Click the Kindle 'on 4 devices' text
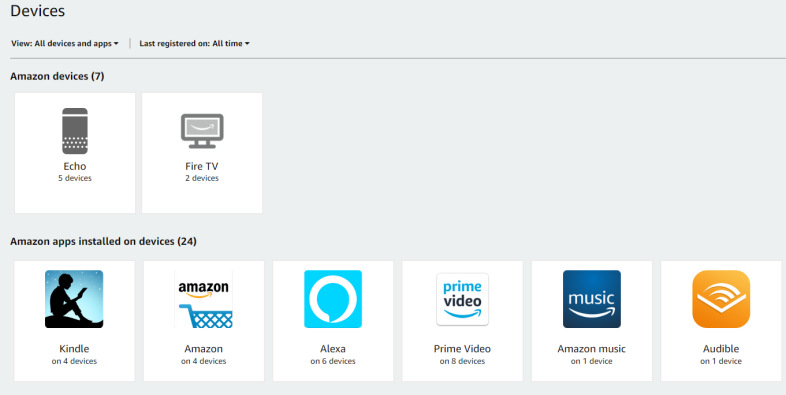The height and width of the screenshot is (395, 786). [74, 361]
